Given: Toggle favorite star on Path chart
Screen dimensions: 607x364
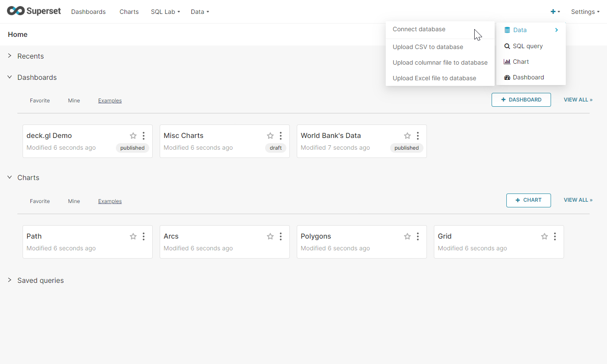Looking at the screenshot, I should (x=133, y=236).
